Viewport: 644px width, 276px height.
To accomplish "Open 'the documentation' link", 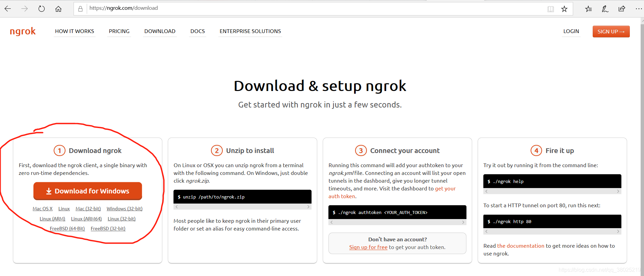I will tap(521, 246).
